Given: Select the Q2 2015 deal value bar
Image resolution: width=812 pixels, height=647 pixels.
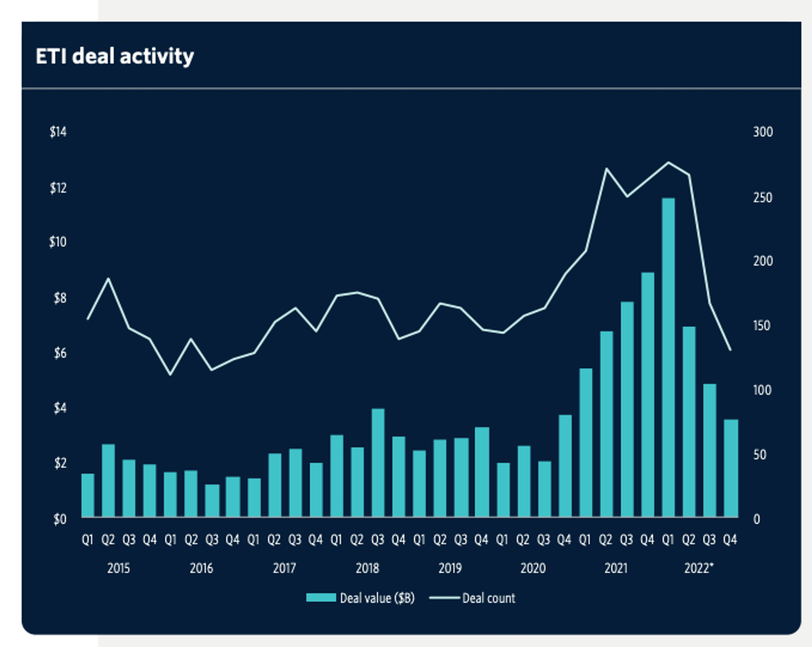Looking at the screenshot, I should pyautogui.click(x=108, y=480).
